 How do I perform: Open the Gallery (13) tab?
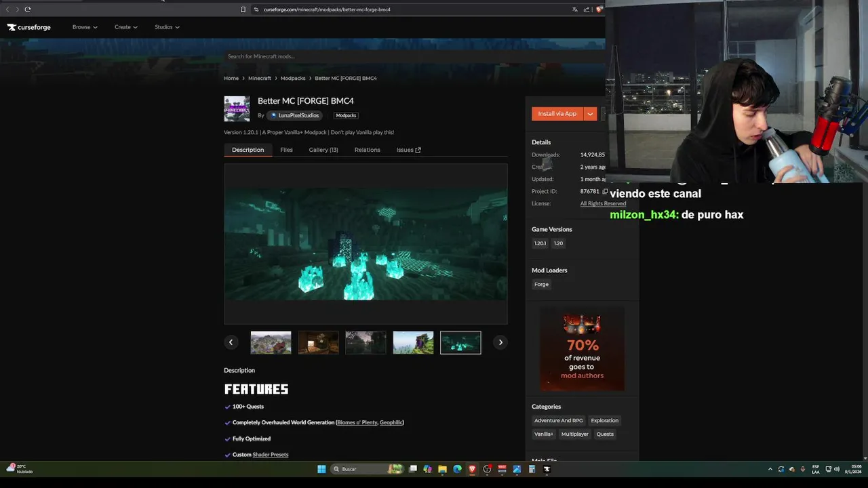point(323,150)
